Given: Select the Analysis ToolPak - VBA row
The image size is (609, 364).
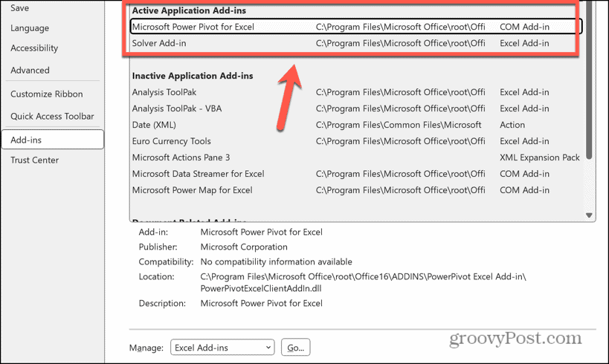Looking at the screenshot, I should click(x=355, y=108).
